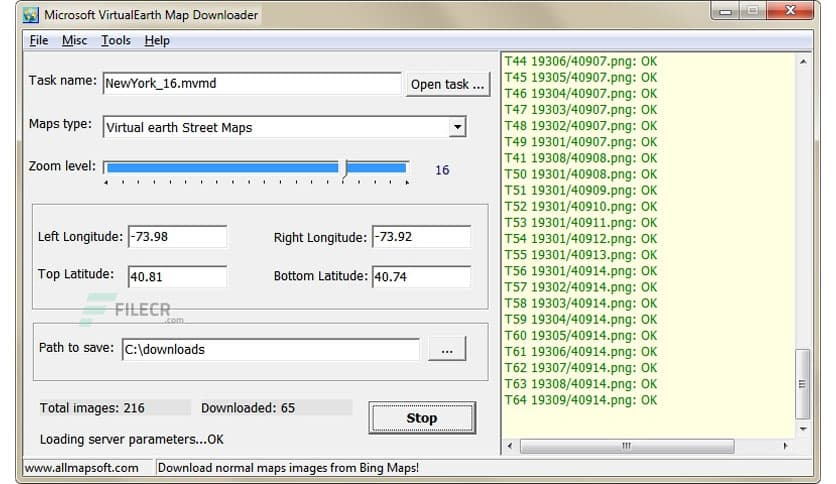Click the log's vertical scrollbar down arrow
The image size is (836, 484).
(803, 429)
